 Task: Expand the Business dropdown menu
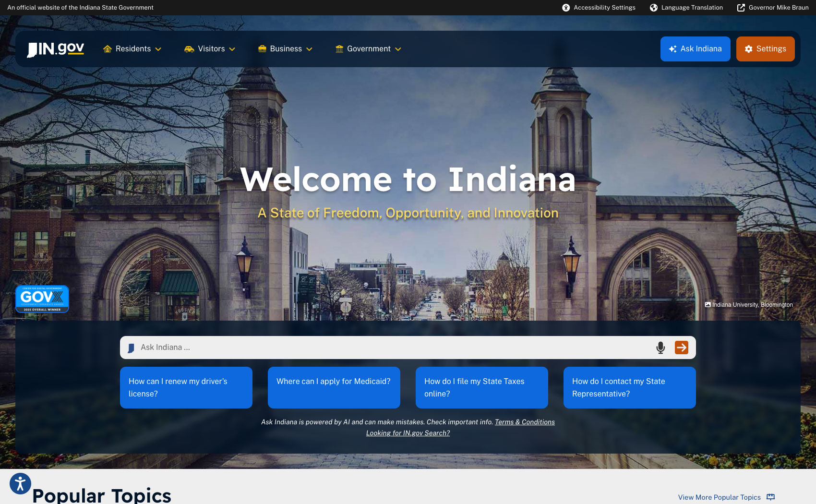(x=285, y=49)
